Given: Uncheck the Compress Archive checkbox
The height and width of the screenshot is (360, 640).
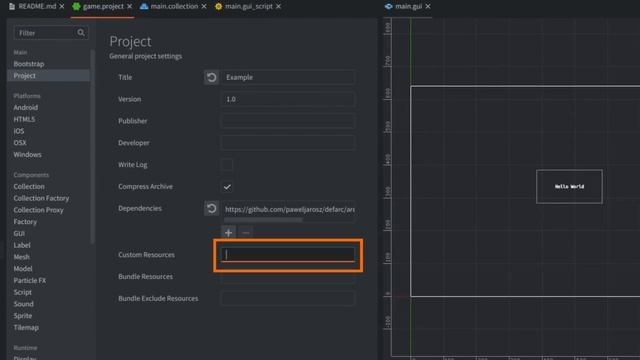Looking at the screenshot, I should point(227,187).
